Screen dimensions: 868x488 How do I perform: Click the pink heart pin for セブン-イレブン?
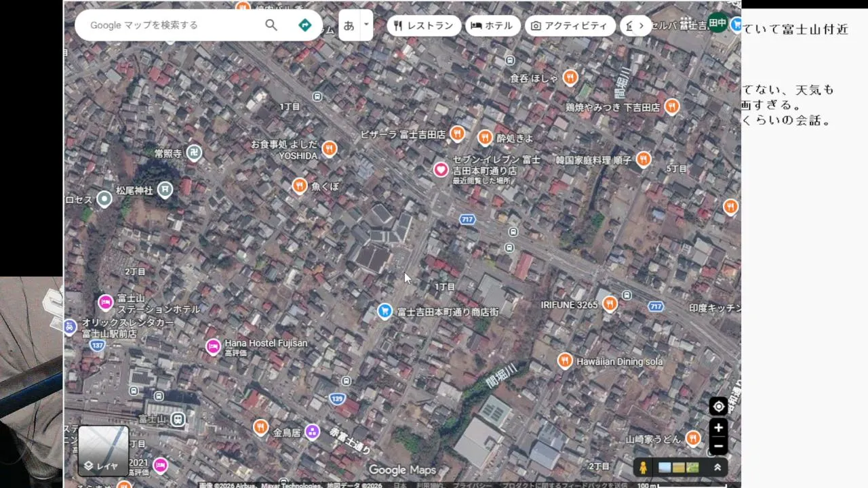(x=441, y=169)
